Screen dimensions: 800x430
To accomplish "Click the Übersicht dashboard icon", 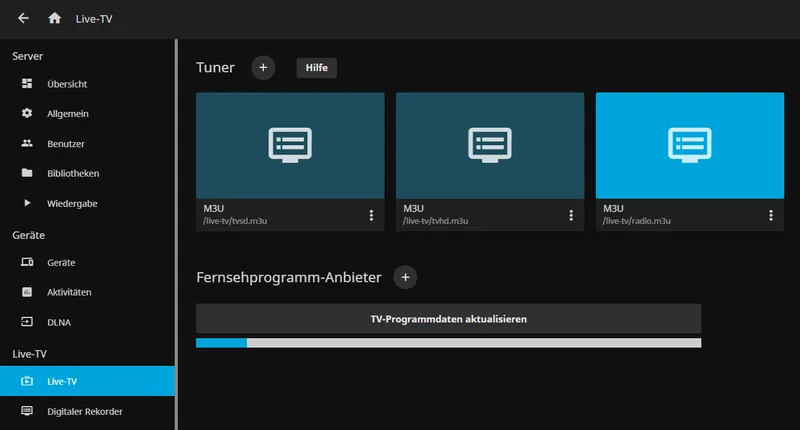I will point(27,84).
